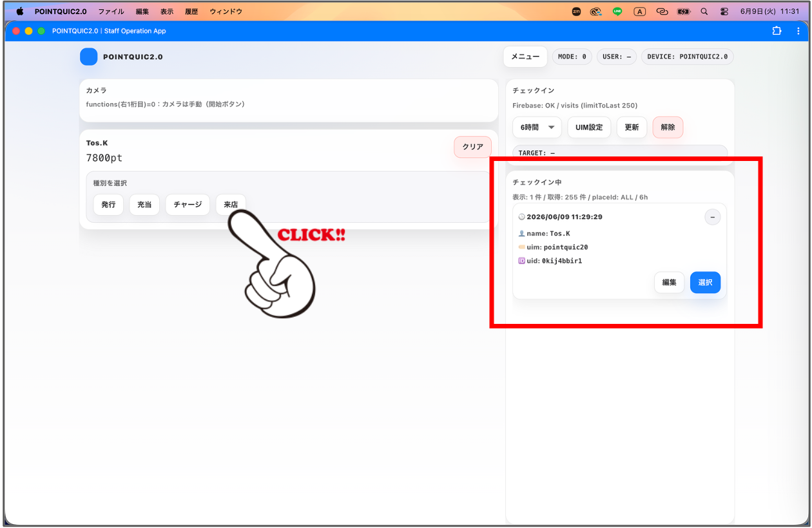Viewport: 812px width, 528px height.
Task: Open Control Center icon
Action: tap(724, 12)
